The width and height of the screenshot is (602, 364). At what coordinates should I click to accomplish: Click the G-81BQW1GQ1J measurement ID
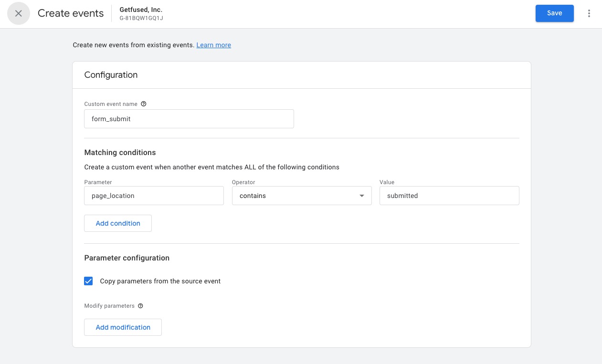141,18
